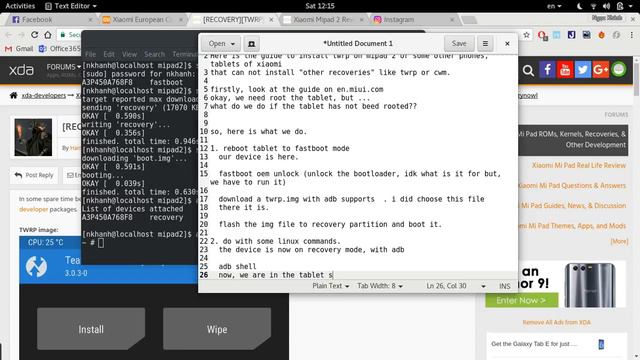Open the terminal's Edit menu
The height and width of the screenshot is (360, 640).
pos(109,54)
